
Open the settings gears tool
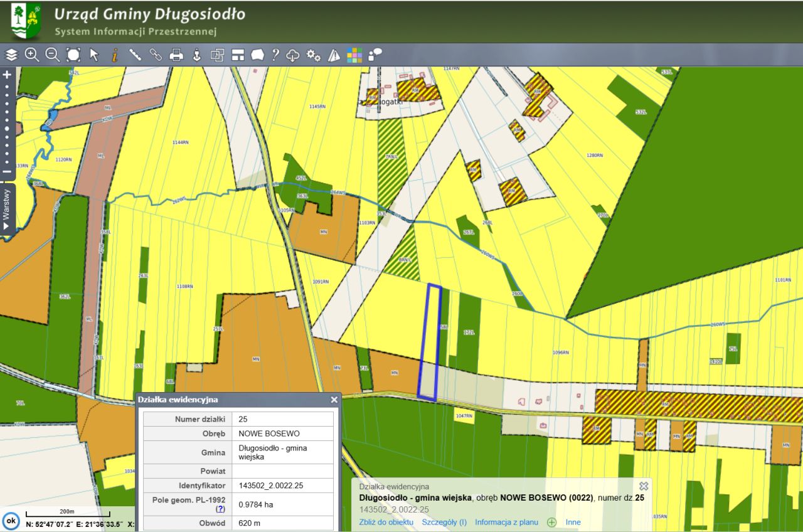coord(313,55)
